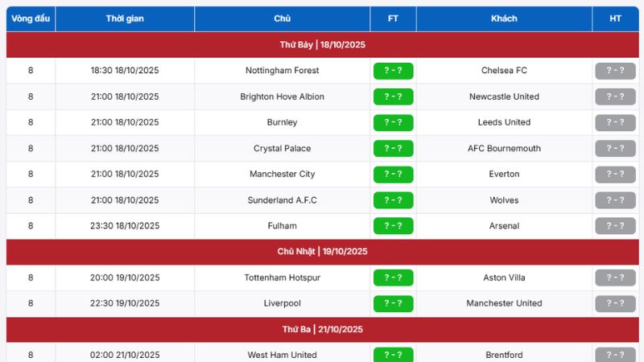Click the Thứ Bảy 18/10/2025 date header
Image resolution: width=644 pixels, height=362 pixels.
coord(322,45)
